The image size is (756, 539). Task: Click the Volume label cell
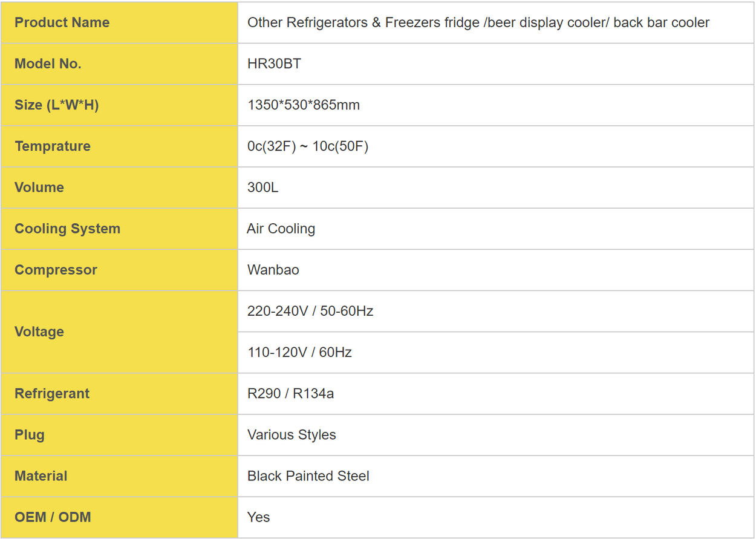119,188
